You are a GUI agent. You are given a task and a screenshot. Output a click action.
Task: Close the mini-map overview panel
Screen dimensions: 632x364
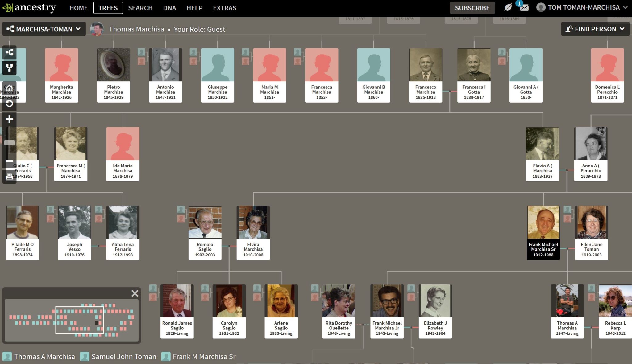(x=135, y=293)
